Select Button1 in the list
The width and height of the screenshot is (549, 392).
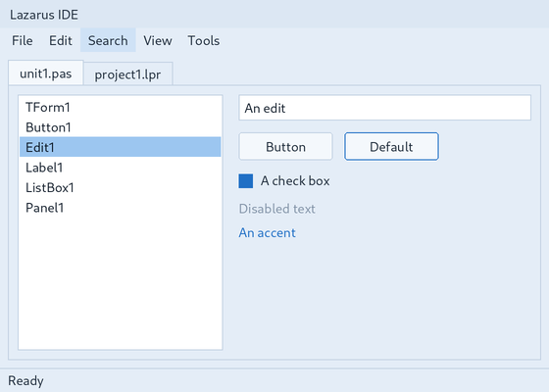(x=120, y=127)
